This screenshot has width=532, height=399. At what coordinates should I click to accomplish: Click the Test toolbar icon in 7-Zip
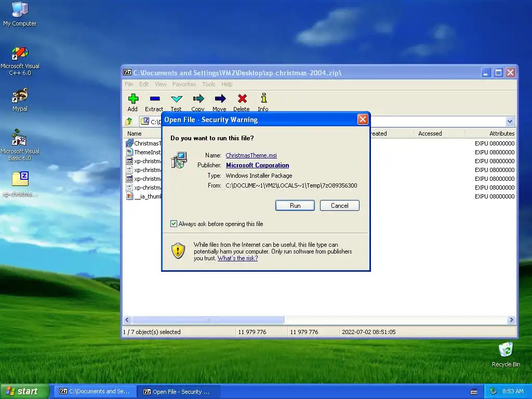coord(177,99)
